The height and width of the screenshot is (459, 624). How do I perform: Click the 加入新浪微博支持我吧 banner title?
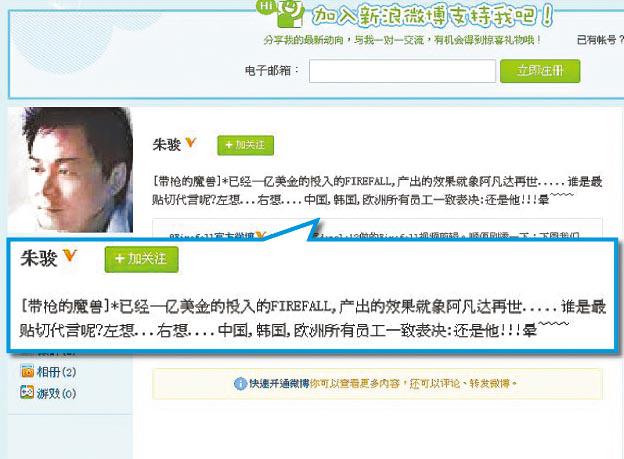432,16
